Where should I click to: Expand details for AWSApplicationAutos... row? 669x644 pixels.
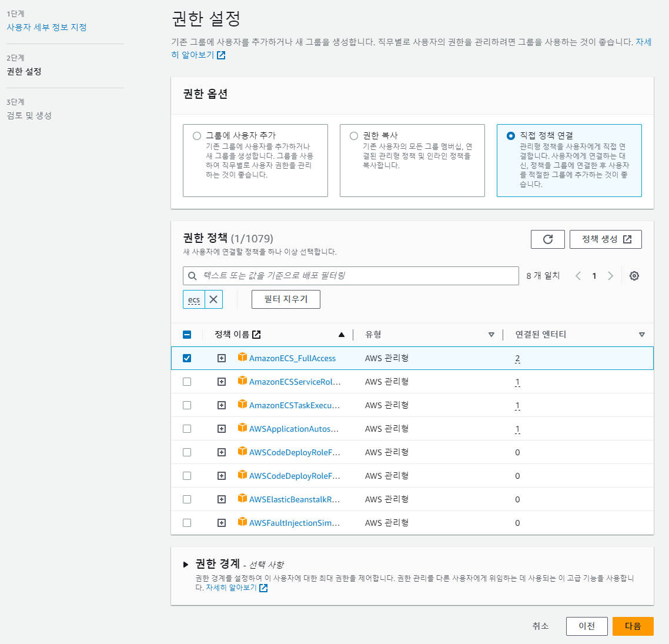coord(222,429)
